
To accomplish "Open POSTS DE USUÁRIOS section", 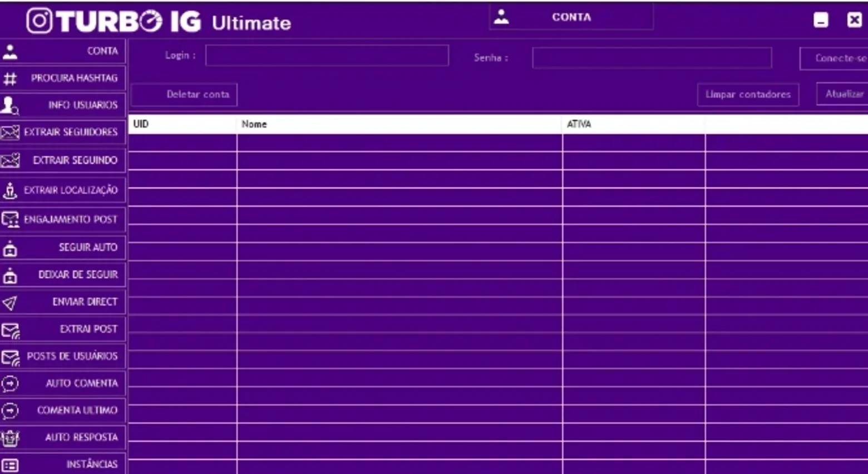I will click(x=63, y=356).
